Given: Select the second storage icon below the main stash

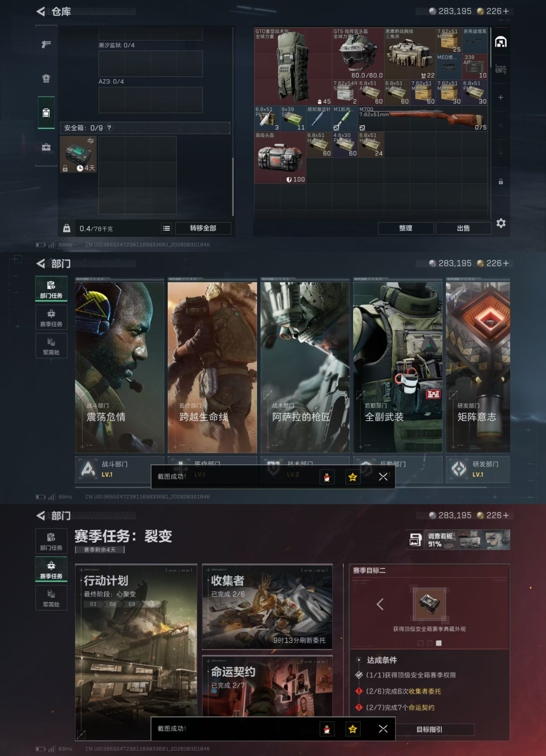Looking at the screenshot, I should [501, 69].
